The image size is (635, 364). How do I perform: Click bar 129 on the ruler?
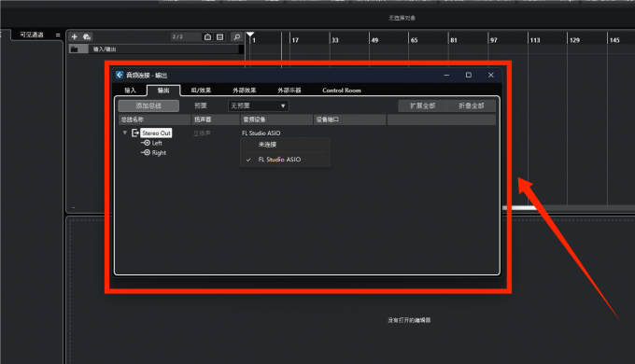pyautogui.click(x=574, y=40)
